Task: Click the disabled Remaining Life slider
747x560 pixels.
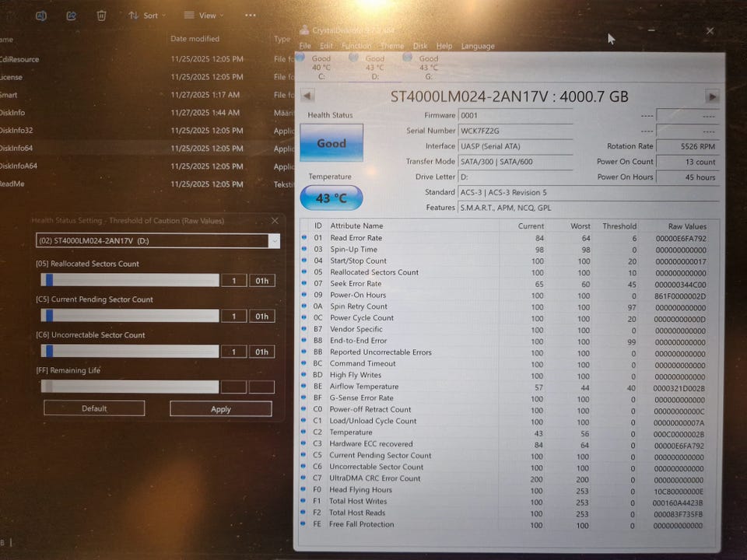Action: pos(130,387)
